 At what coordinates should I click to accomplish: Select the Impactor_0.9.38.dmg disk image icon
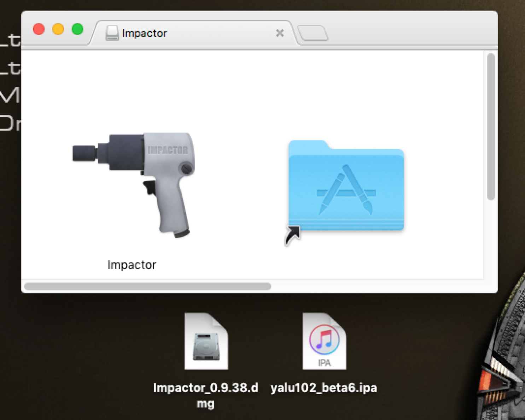pyautogui.click(x=206, y=341)
